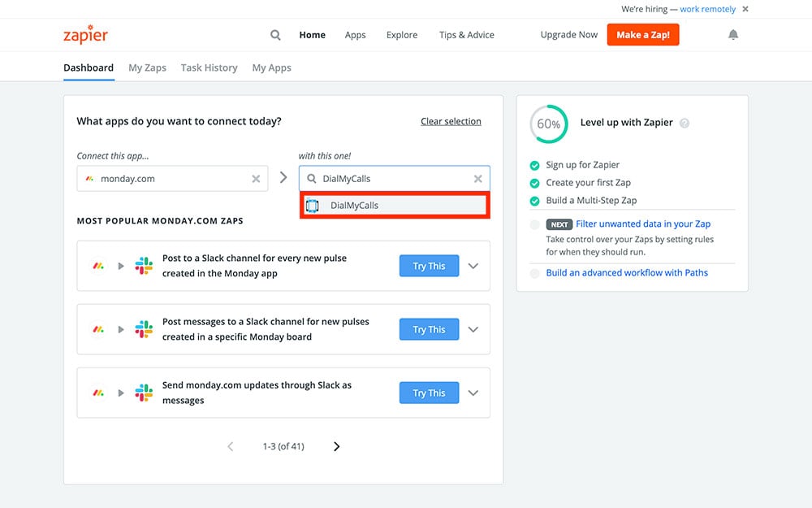812x508 pixels.
Task: Dismiss the We're hiring banner
Action: [x=745, y=9]
